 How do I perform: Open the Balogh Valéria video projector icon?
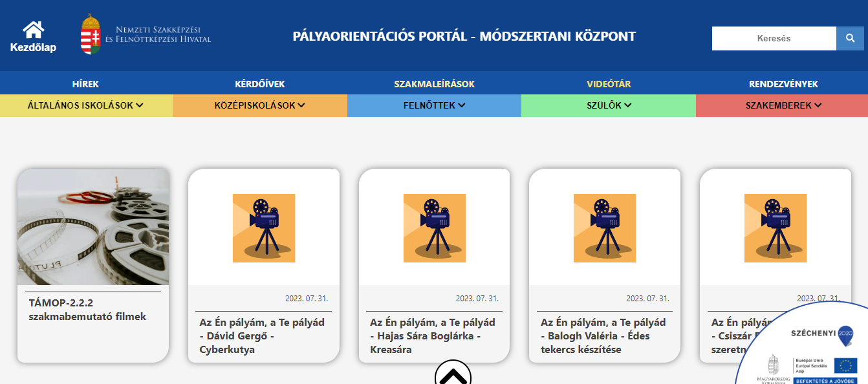605,228
